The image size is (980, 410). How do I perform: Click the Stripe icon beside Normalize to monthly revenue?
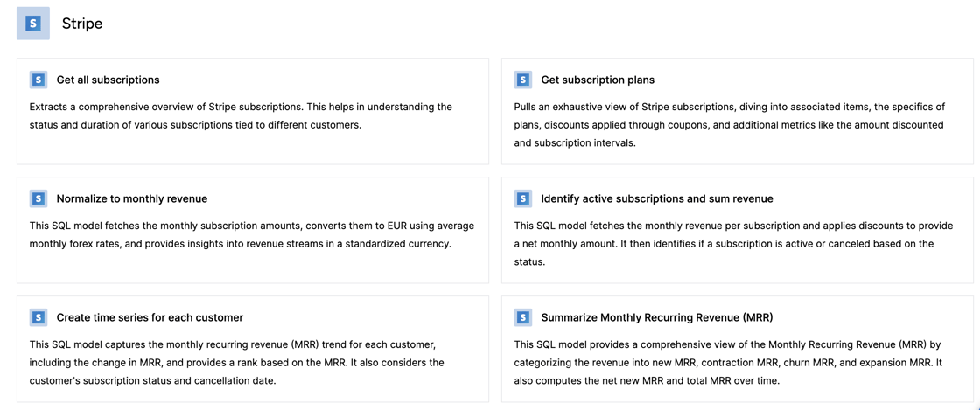coord(38,198)
